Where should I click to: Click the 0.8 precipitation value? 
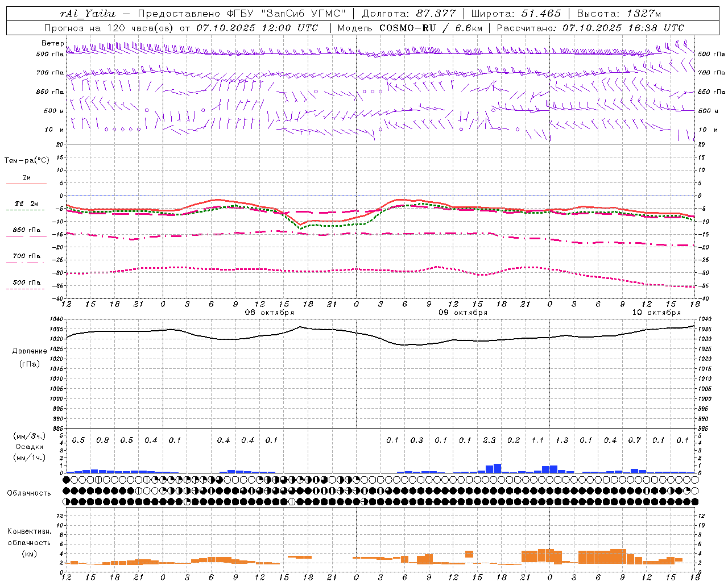pyautogui.click(x=102, y=440)
